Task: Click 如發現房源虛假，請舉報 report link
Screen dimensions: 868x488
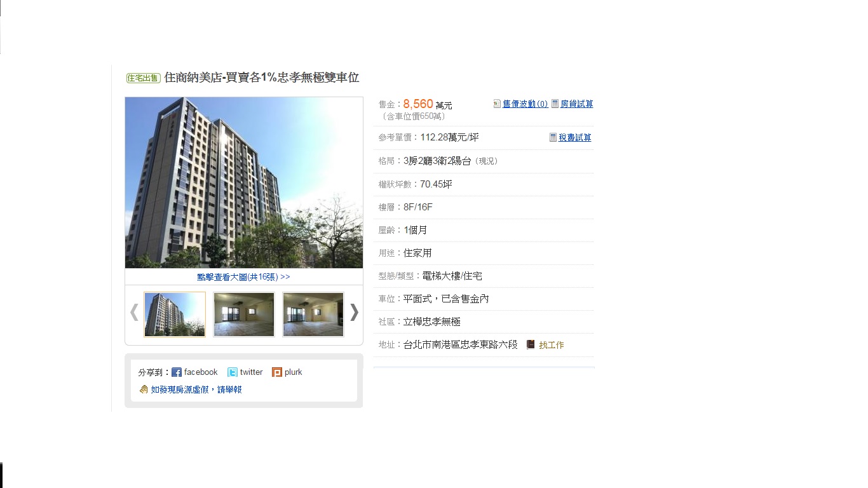Action: pyautogui.click(x=196, y=390)
